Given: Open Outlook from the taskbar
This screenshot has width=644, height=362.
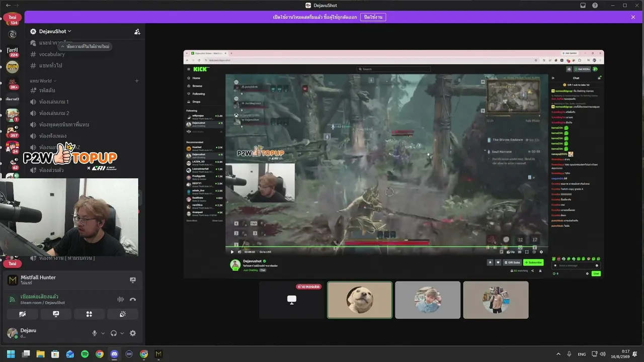Looking at the screenshot, I should pos(70,354).
